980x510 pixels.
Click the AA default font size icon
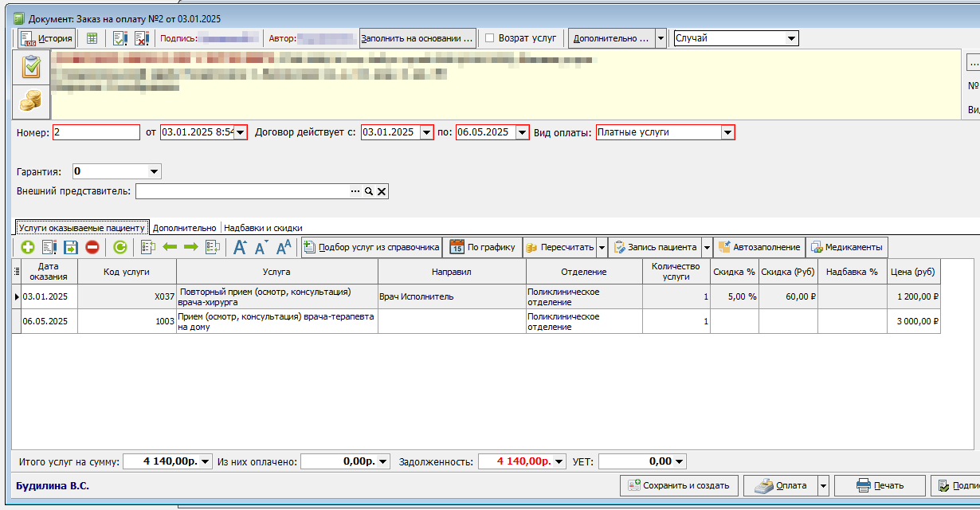(284, 247)
